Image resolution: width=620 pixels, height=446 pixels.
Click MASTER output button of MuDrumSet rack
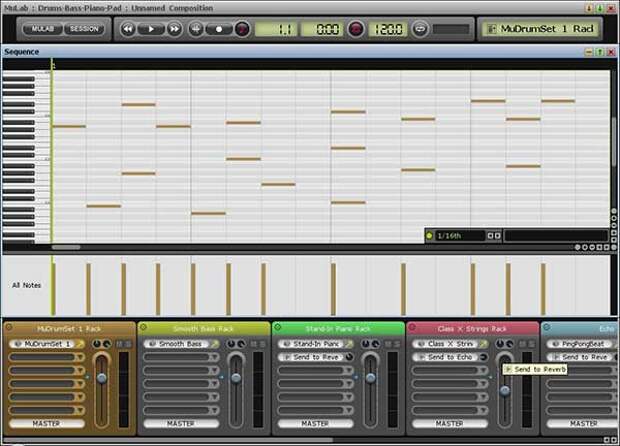(47, 423)
